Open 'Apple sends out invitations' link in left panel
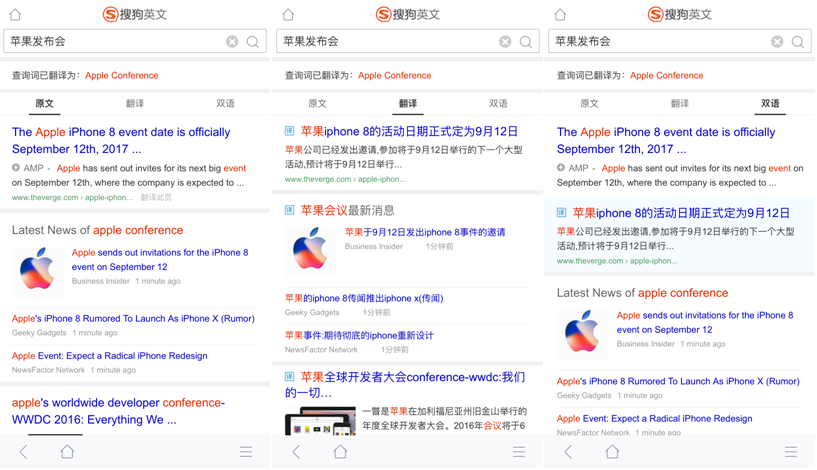Image resolution: width=817 pixels, height=470 pixels. [x=160, y=259]
